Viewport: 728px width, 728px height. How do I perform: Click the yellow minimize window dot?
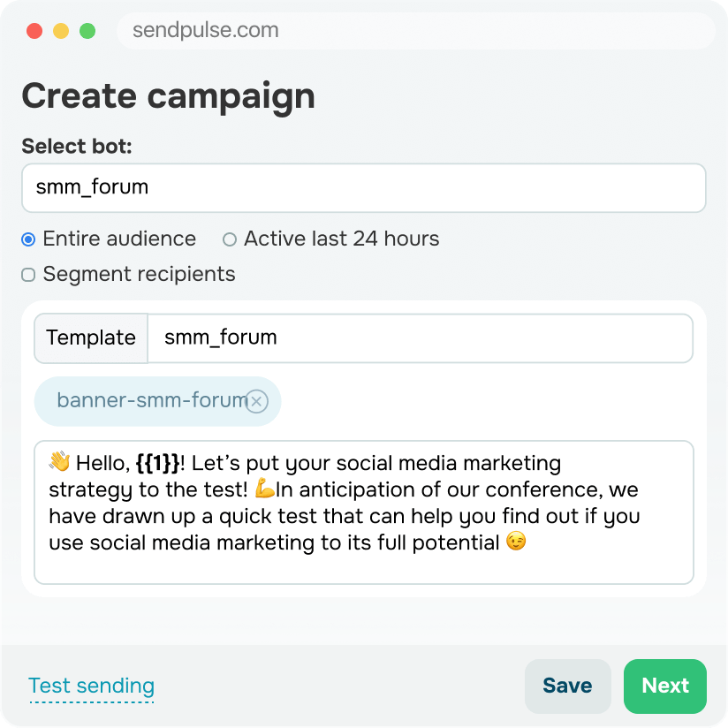pyautogui.click(x=61, y=31)
